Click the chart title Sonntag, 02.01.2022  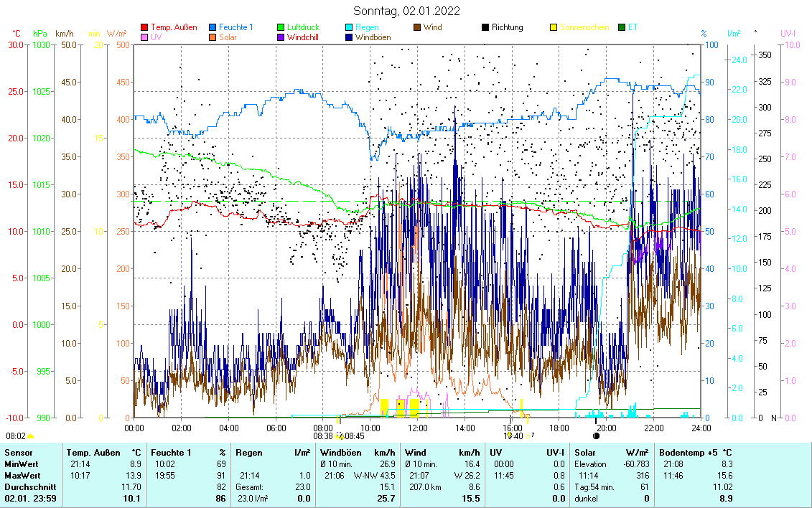tap(406, 11)
